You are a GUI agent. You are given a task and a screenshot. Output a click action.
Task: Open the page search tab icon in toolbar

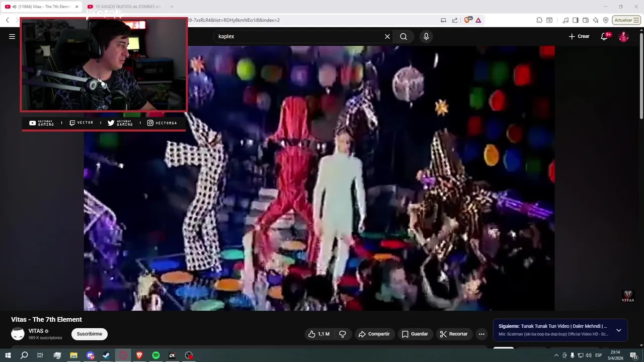549,20
